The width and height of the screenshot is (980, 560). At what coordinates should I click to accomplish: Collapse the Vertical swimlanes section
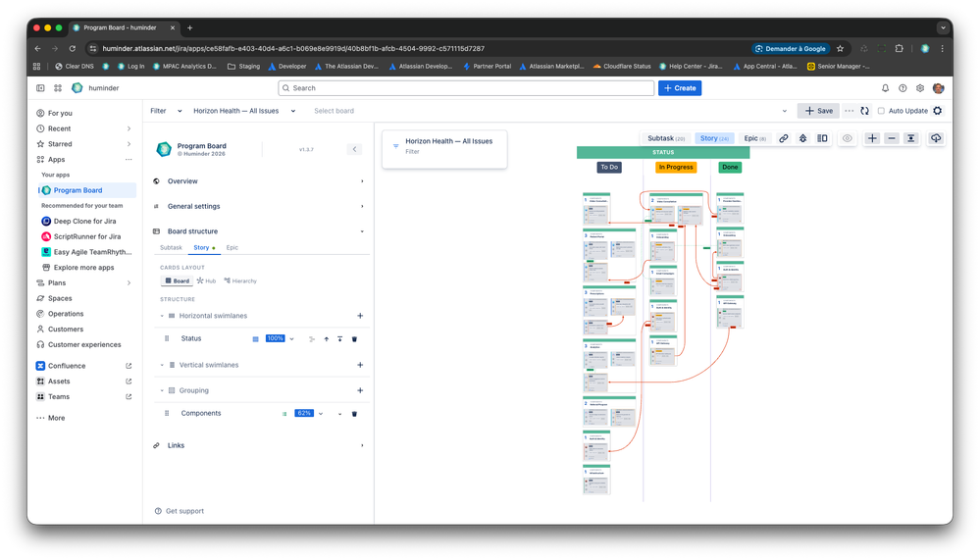(x=162, y=365)
